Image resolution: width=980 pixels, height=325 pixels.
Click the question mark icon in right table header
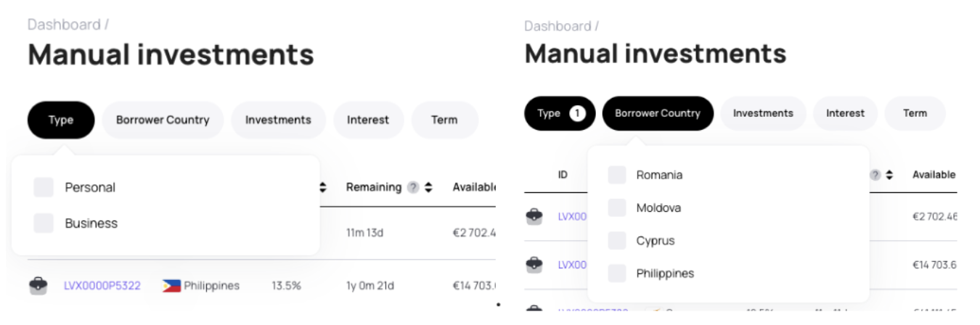[x=875, y=175]
